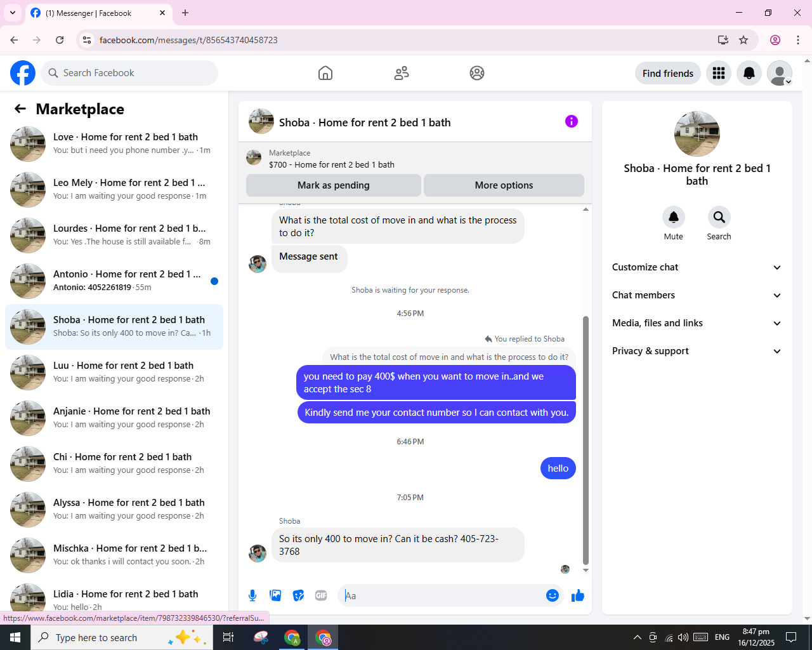Send a thumbs-up like
Screen dimensions: 812x650
coord(578,595)
